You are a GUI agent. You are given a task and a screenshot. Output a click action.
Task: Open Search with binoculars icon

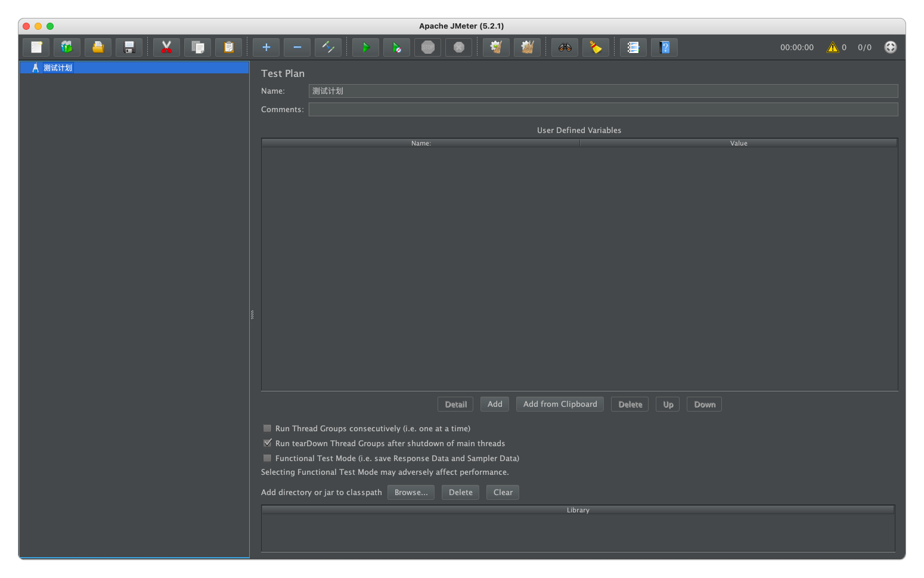[565, 47]
